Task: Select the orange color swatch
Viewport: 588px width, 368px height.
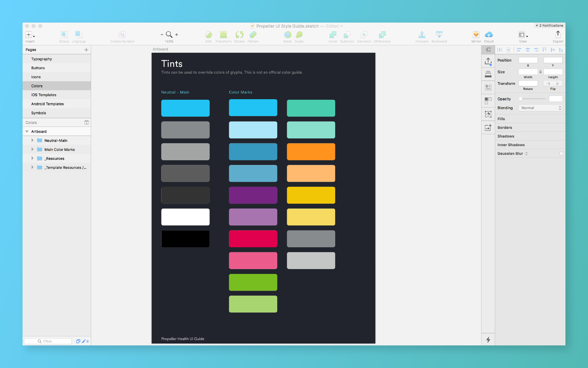Action: [311, 151]
